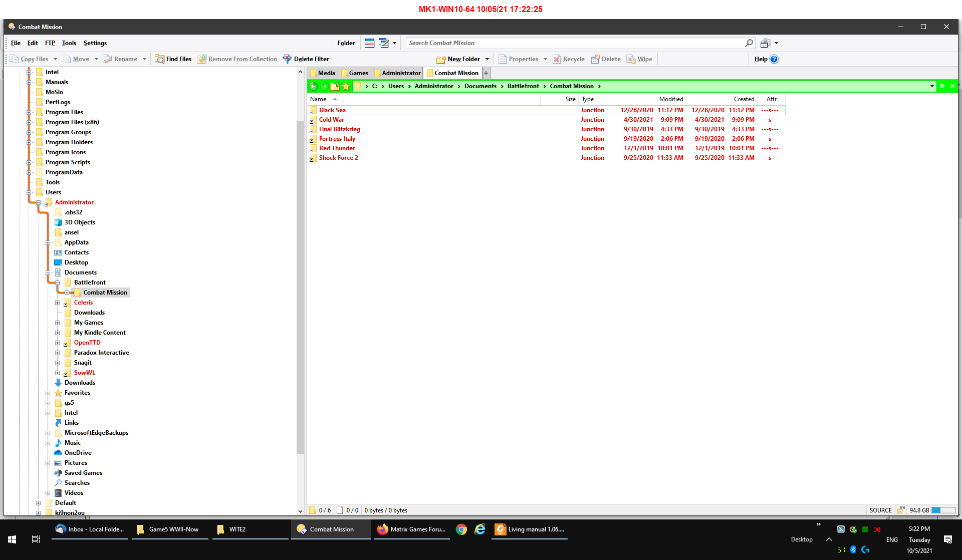Click the Logitech G tray icon
962x560 pixels.
(x=865, y=549)
